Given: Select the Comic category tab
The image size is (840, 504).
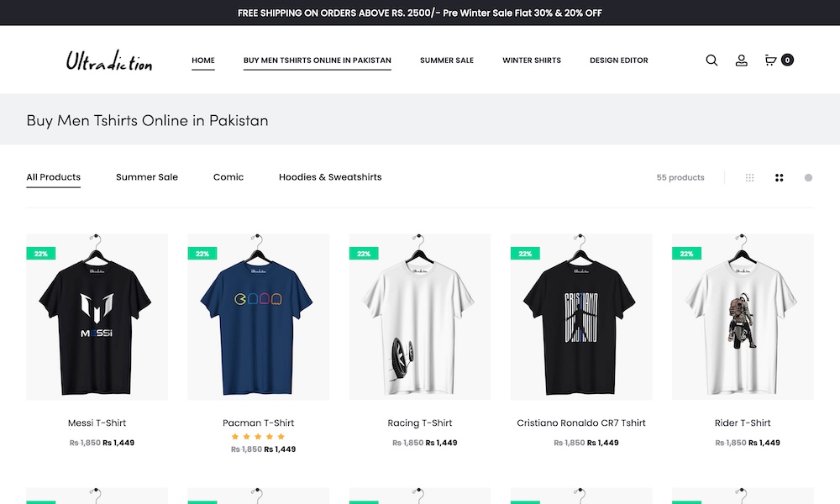Looking at the screenshot, I should (x=228, y=177).
